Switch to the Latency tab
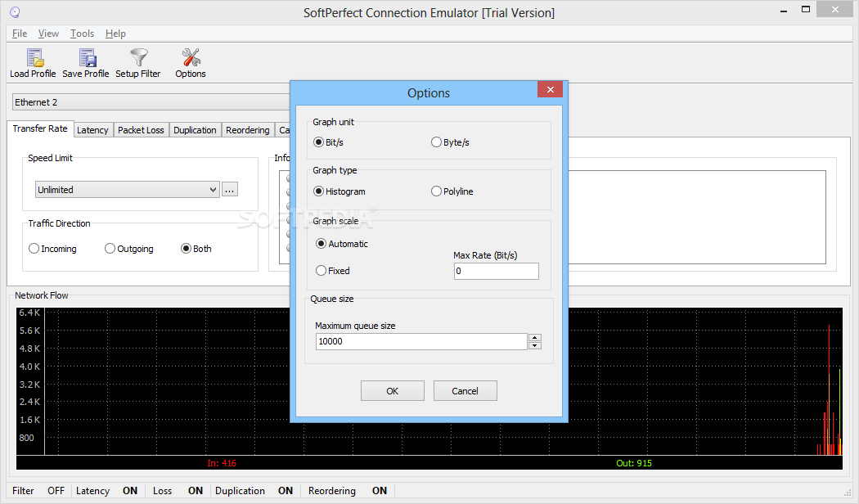 coord(92,130)
